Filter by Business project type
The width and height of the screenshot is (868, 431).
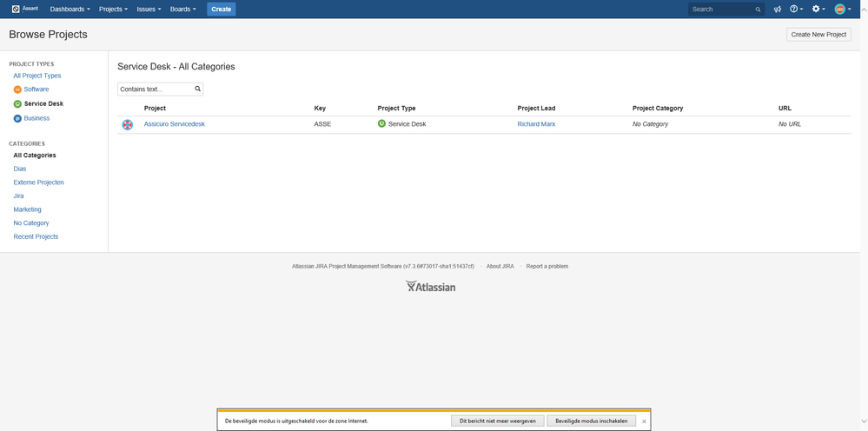pyautogui.click(x=37, y=118)
